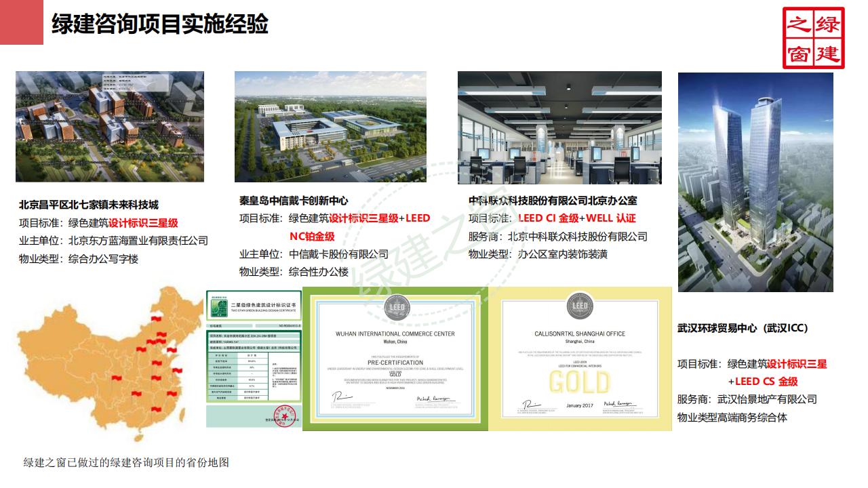
Task: Click the LEED seal on Wuhan certificate
Action: [395, 306]
